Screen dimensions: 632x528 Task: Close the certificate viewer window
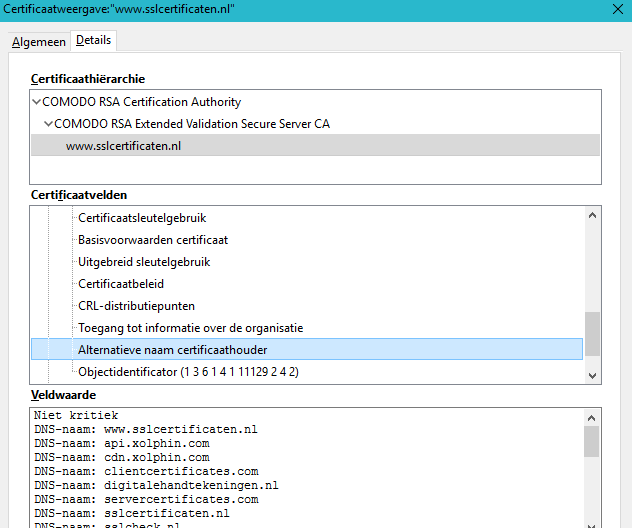tap(615, 10)
